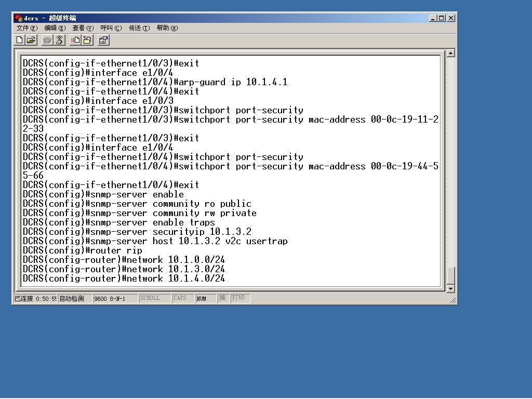532x399 pixels.
Task: Click the wrapped '2-33' MAC address fragment
Action: click(x=33, y=129)
